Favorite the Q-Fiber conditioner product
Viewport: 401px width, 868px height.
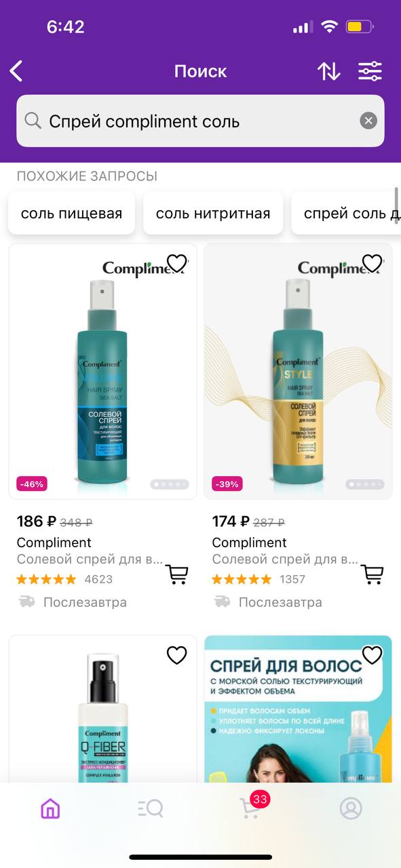(176, 655)
